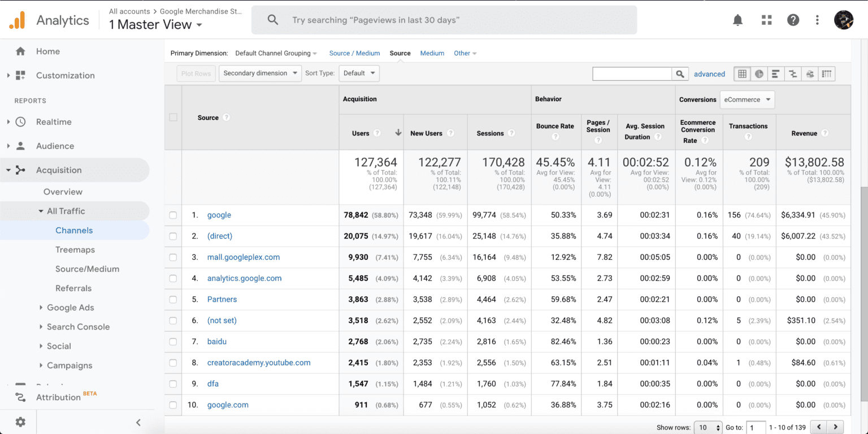Go to next page of rows
This screenshot has height=434, width=868.
[x=835, y=427]
